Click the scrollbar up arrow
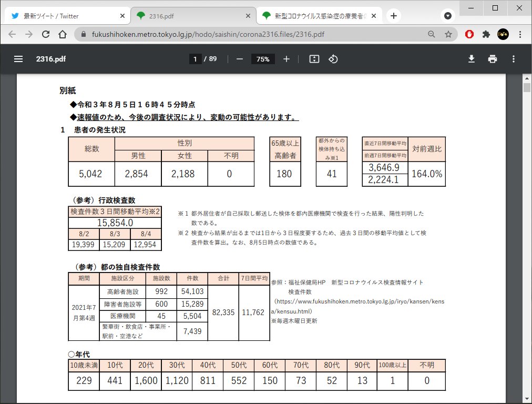This screenshot has height=404, width=532. 527,78
